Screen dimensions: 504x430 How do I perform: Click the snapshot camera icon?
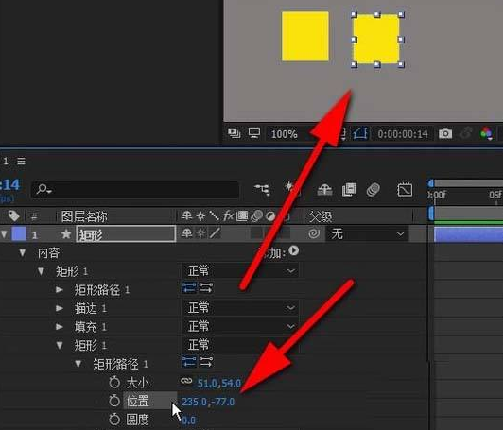(445, 133)
